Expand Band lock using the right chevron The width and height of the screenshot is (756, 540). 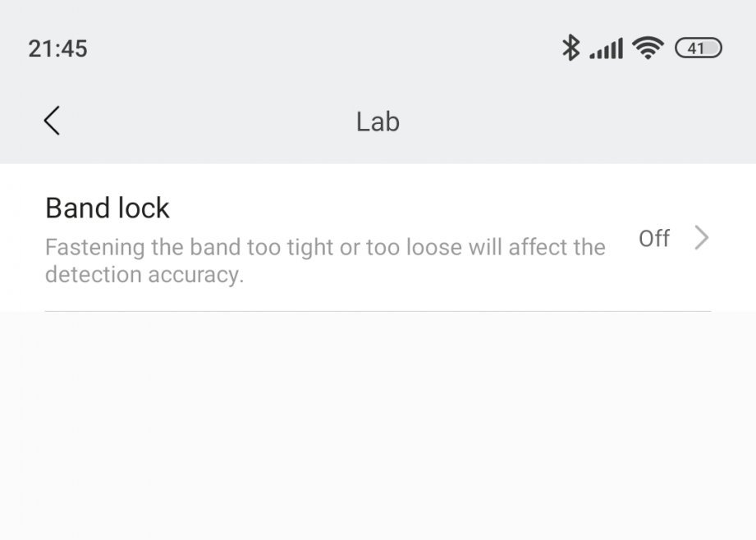click(701, 238)
